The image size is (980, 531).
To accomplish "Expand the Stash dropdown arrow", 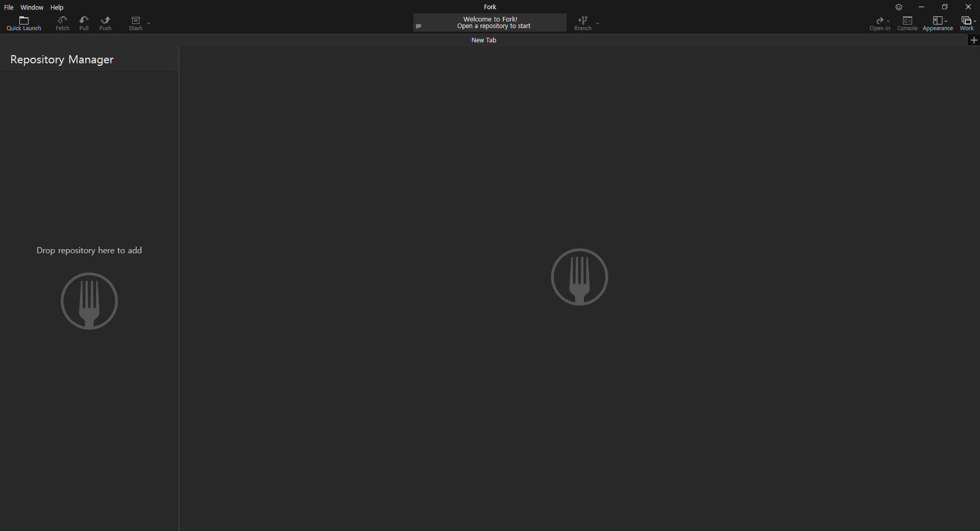I will pos(149,23).
